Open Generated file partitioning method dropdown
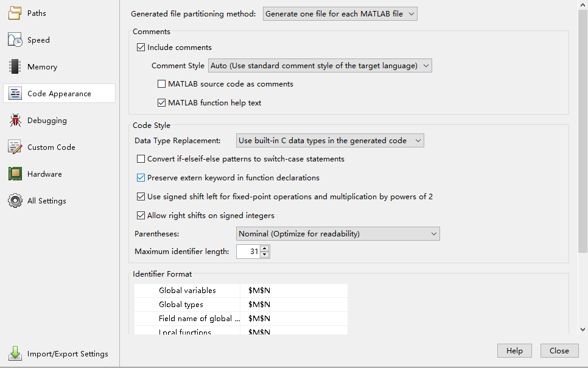588x368 pixels. pos(340,14)
